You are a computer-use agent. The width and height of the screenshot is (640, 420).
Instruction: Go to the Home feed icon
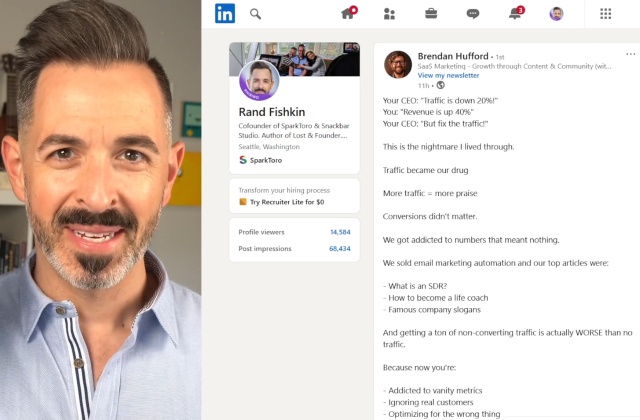(x=348, y=13)
